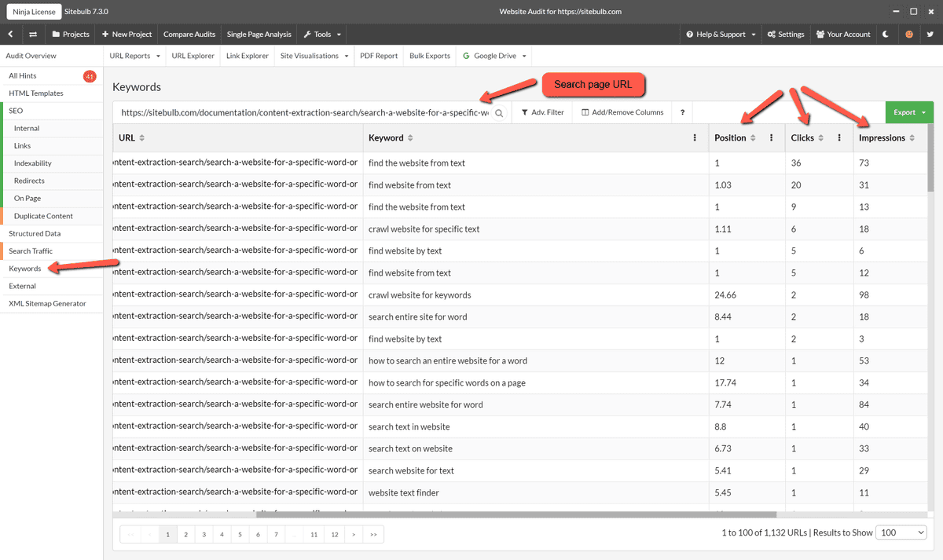This screenshot has width=943, height=560.
Task: Open Redirects in sidebar
Action: pos(29,181)
